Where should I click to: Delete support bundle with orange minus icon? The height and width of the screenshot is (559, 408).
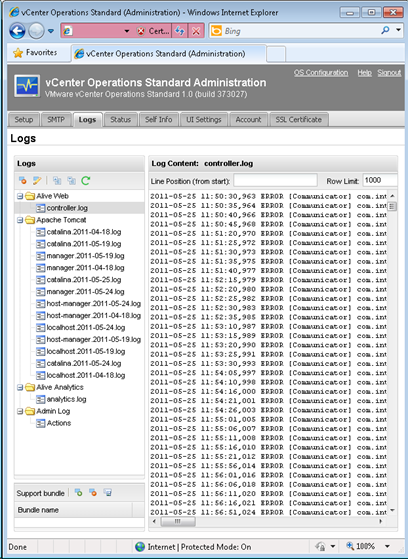pos(93,493)
